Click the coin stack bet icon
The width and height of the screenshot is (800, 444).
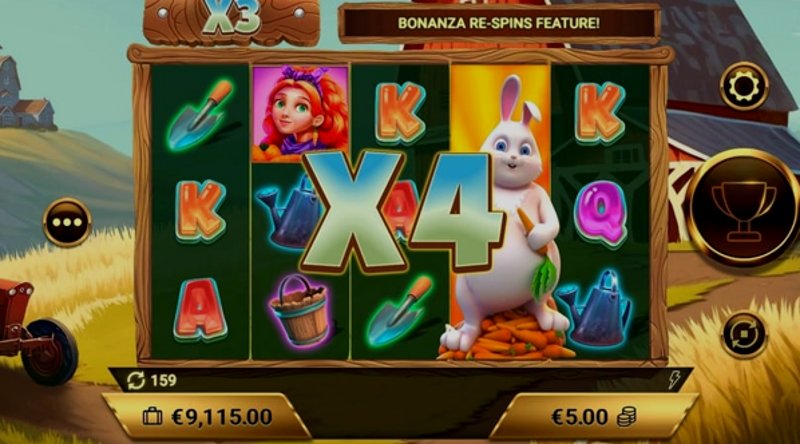click(x=627, y=417)
